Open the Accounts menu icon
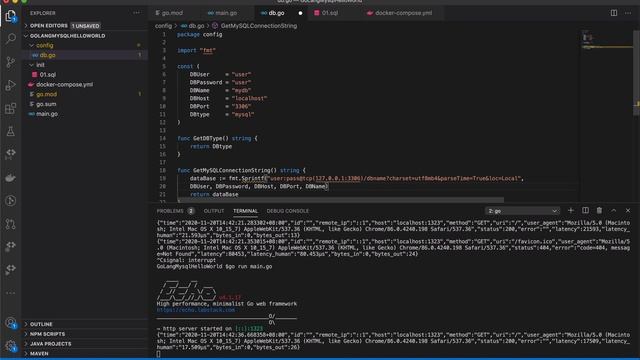 (x=11, y=323)
